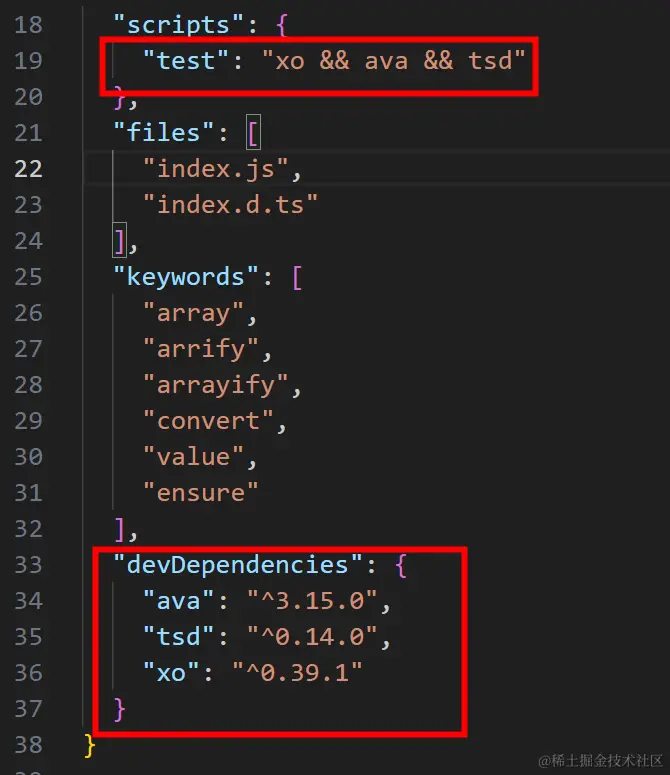The height and width of the screenshot is (775, 670).
Task: Click the "tsd" dependency key
Action: pos(178,637)
